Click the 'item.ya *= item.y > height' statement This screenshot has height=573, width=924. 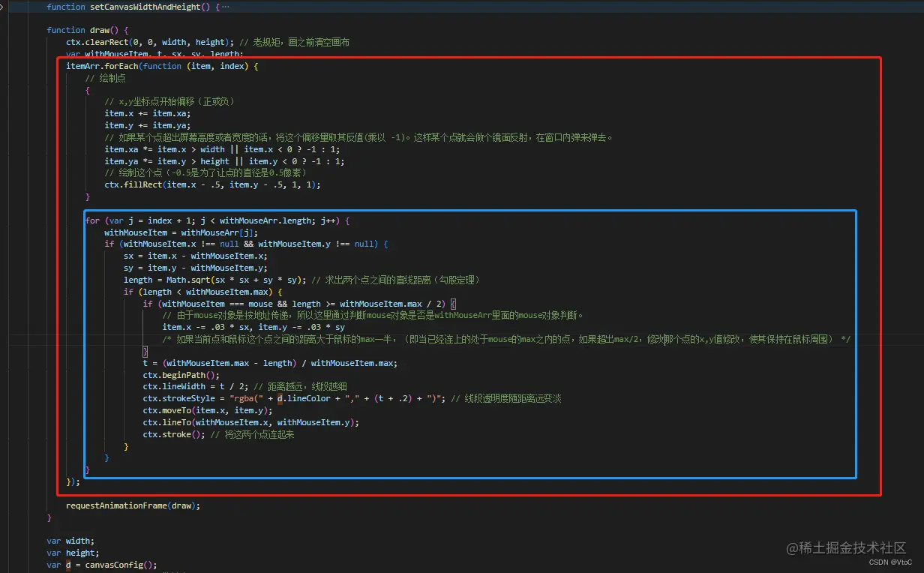click(224, 161)
